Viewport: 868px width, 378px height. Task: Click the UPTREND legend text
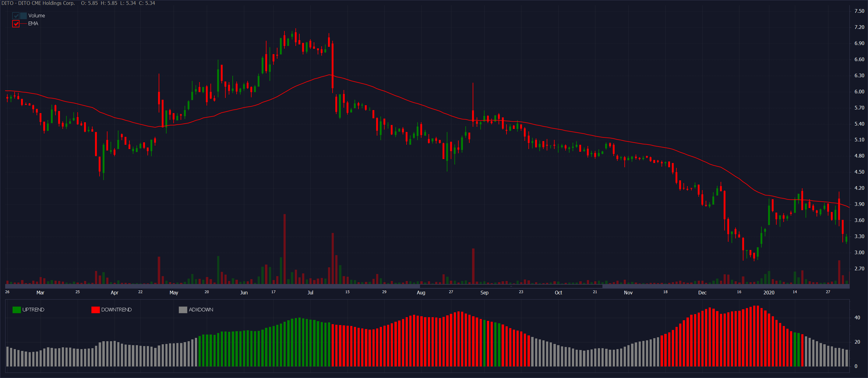click(33, 310)
